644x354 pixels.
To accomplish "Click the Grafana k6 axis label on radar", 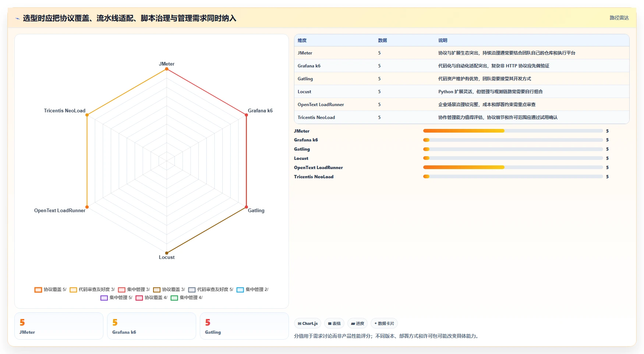I will (260, 111).
